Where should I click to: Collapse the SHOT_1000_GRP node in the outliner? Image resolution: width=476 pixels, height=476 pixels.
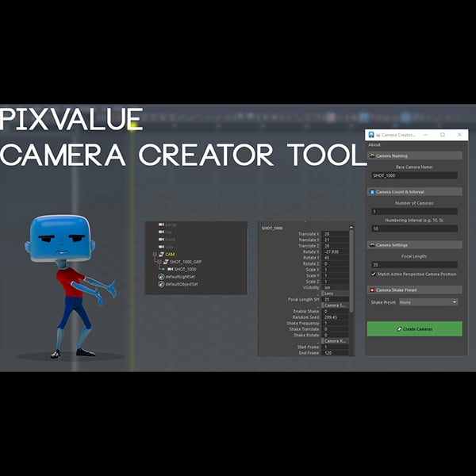[x=159, y=262]
